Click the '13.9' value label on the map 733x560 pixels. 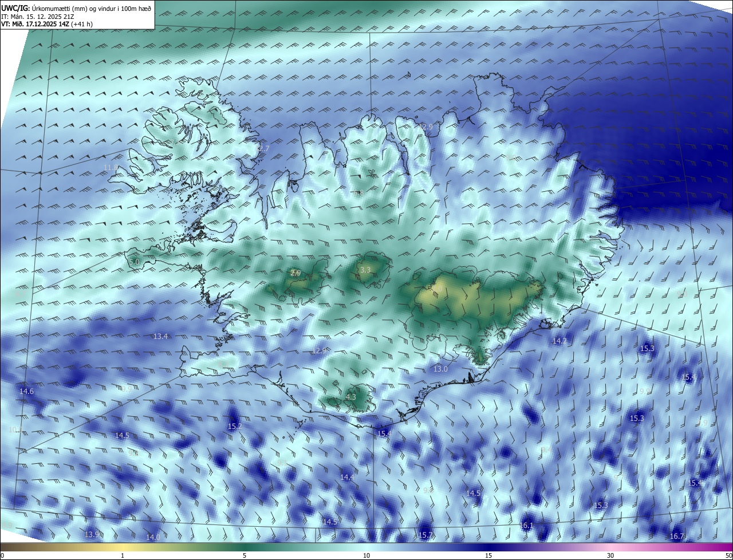click(92, 534)
